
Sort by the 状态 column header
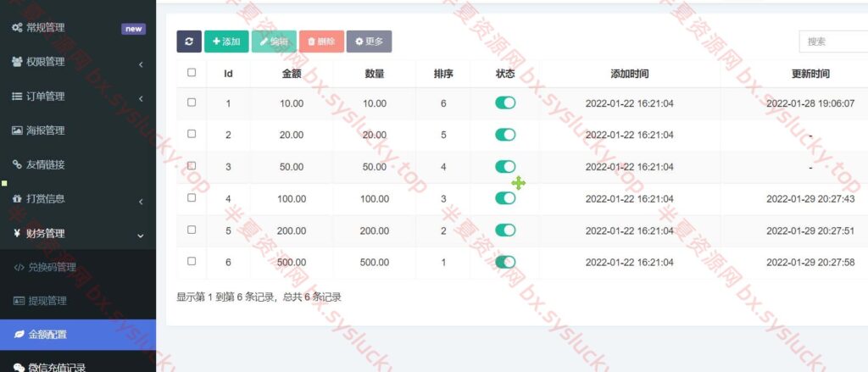[x=505, y=74]
